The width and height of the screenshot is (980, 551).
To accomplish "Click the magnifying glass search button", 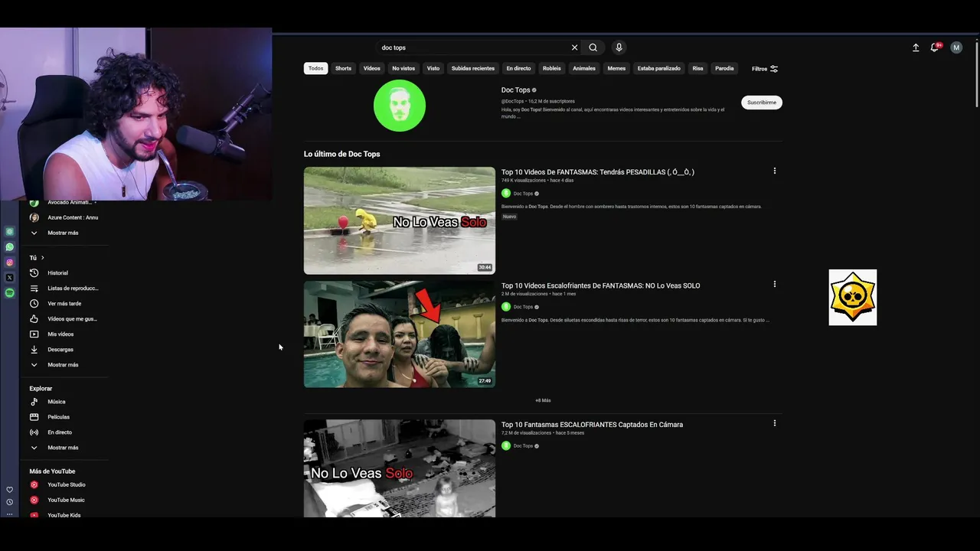I will (x=593, y=47).
